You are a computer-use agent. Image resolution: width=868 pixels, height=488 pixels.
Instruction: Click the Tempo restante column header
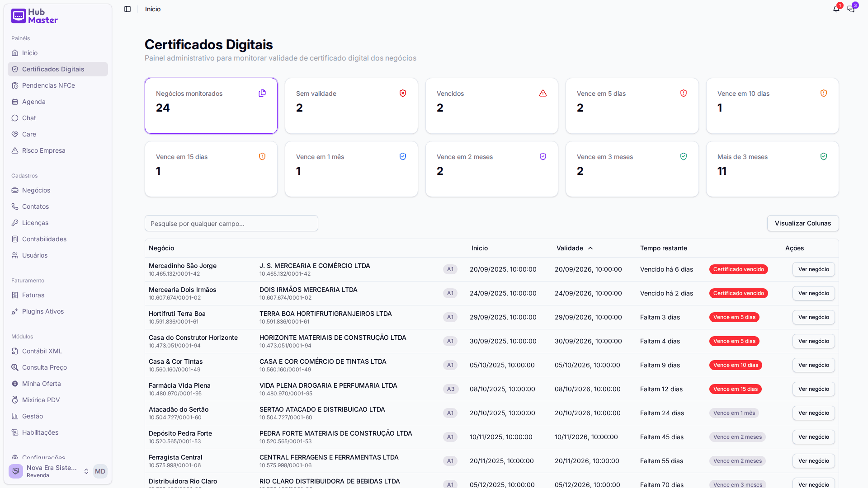pyautogui.click(x=663, y=248)
